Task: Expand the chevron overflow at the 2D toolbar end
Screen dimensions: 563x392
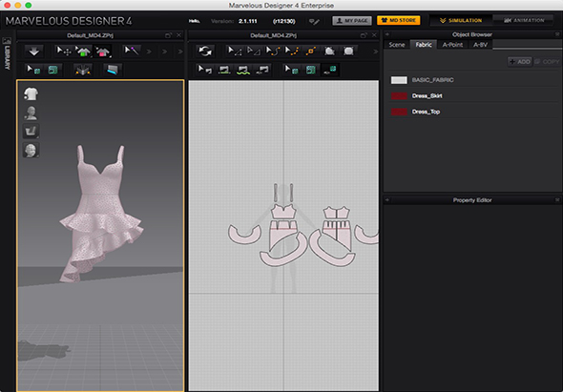Action: coord(376,52)
